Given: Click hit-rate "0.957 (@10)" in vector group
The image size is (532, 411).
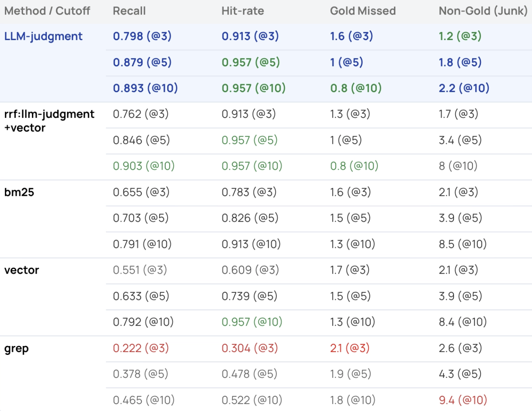Looking at the screenshot, I should [252, 322].
